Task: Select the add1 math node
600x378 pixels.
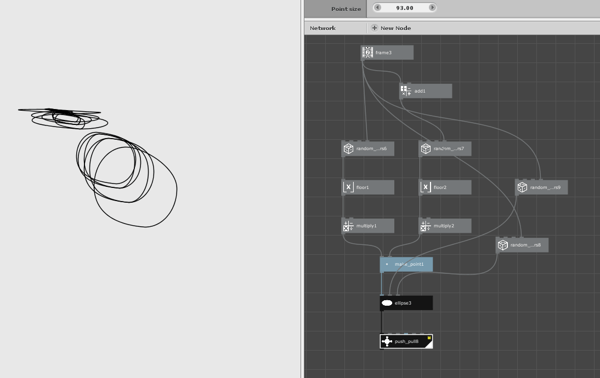Action: coord(426,91)
